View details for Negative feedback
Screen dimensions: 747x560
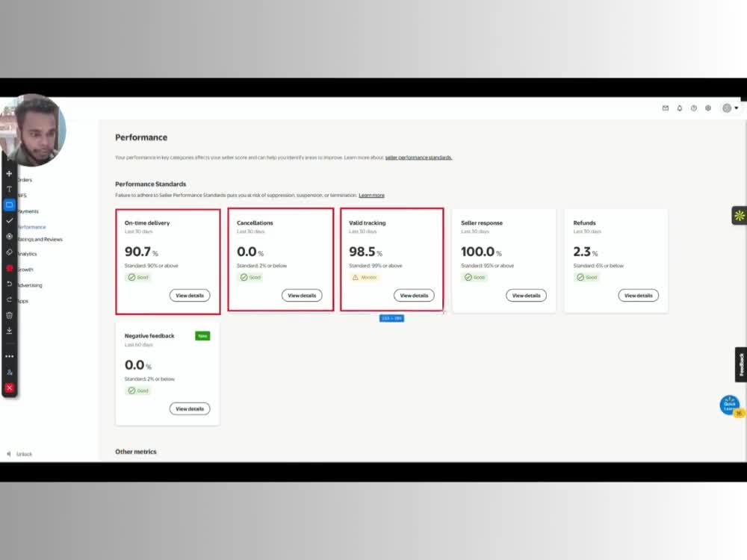pyautogui.click(x=190, y=409)
